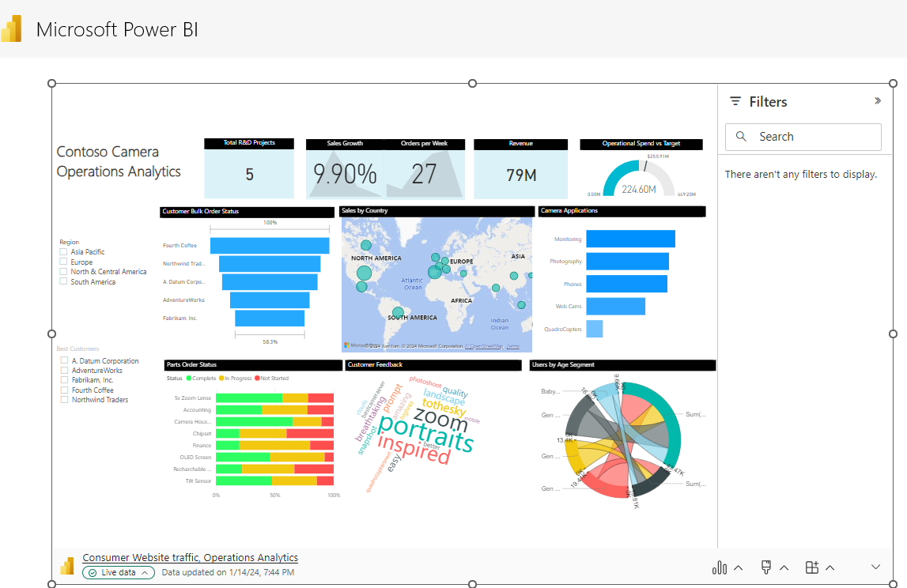Click the Customer Feedback title bar
Viewport: 907px width, 588px height.
tap(433, 365)
